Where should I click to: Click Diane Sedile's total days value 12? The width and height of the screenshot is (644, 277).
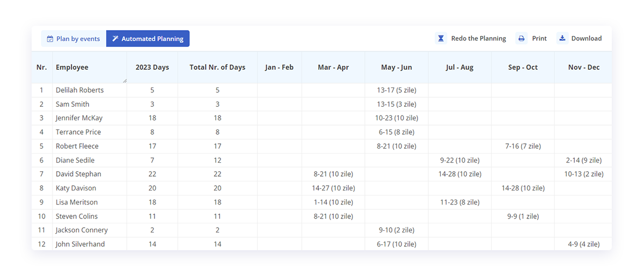217,160
